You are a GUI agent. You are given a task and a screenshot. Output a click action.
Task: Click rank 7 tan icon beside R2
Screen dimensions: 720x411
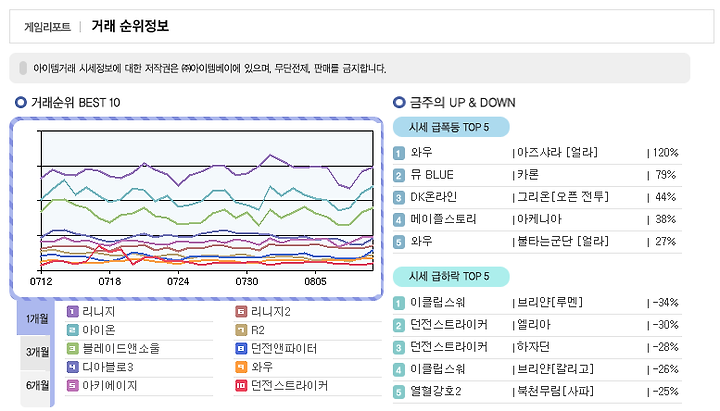[241, 330]
